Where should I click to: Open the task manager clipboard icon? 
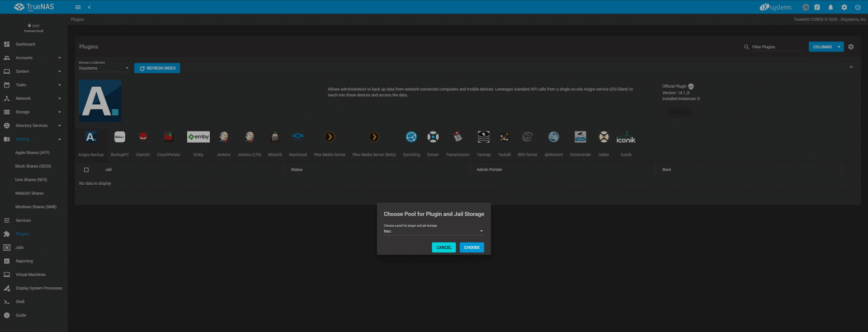tap(817, 7)
